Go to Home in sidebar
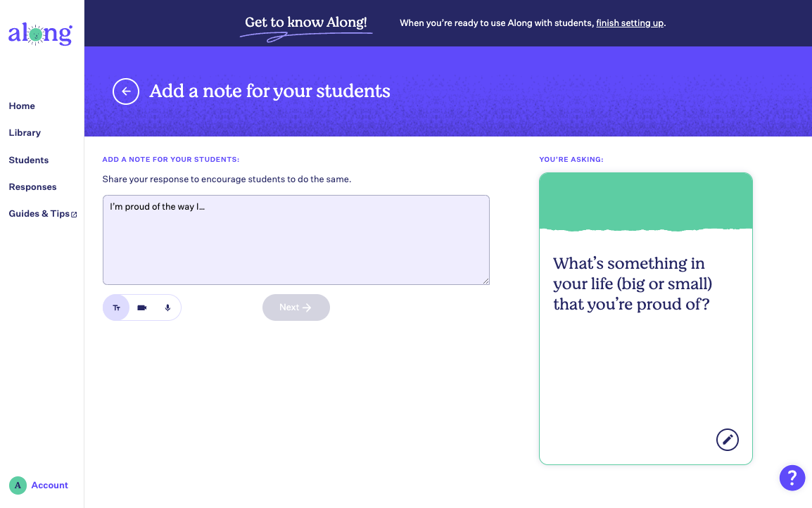Screen dimensions: 812x508 click(x=22, y=106)
